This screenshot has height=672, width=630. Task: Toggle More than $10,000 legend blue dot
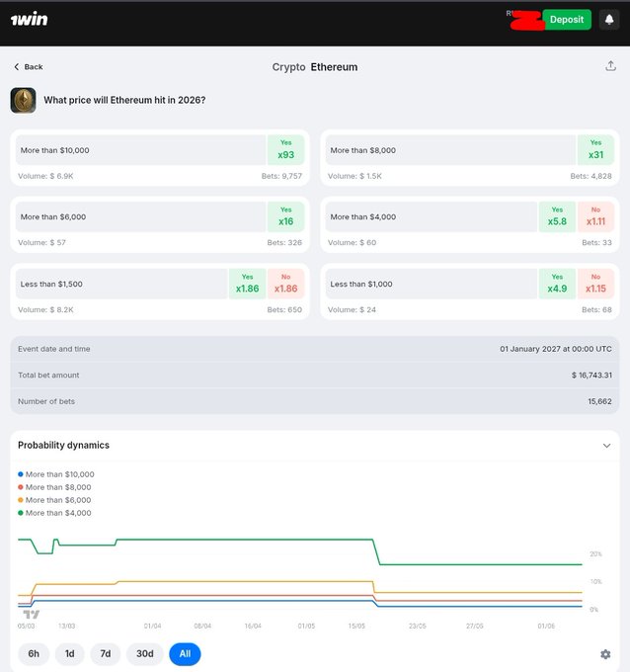click(20, 474)
